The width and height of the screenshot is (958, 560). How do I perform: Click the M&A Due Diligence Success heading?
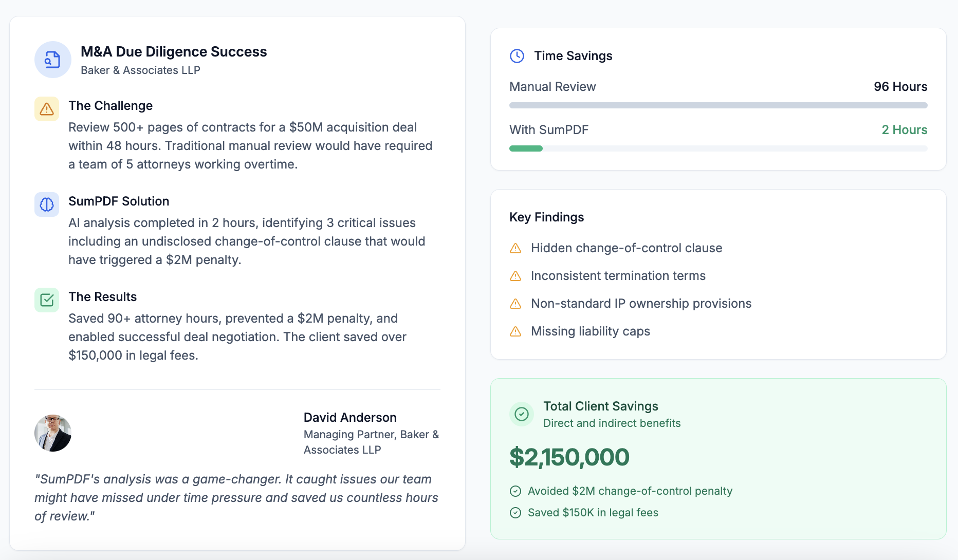click(x=174, y=52)
